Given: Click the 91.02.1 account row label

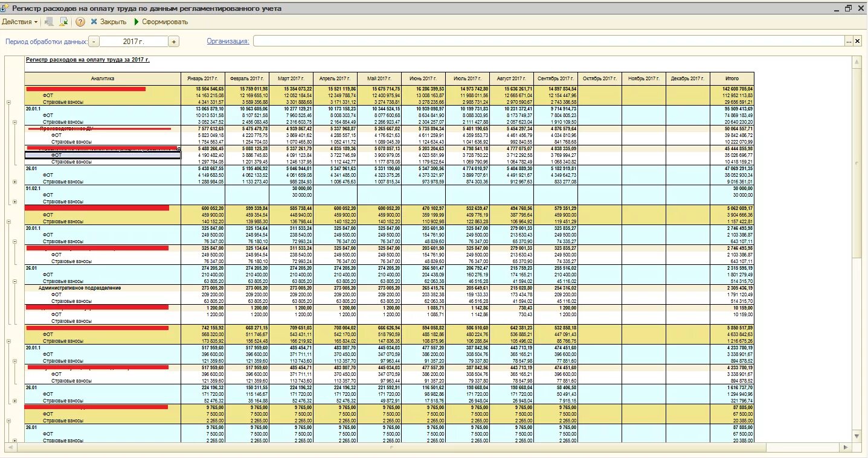Looking at the screenshot, I should (x=33, y=188).
